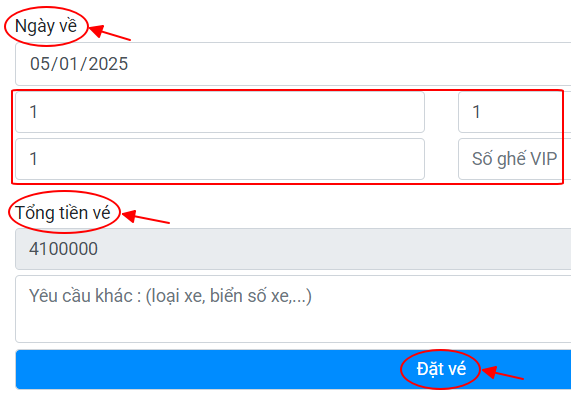Click the red arrow pointing at Ngày về
571x394 pixels.
109,32
